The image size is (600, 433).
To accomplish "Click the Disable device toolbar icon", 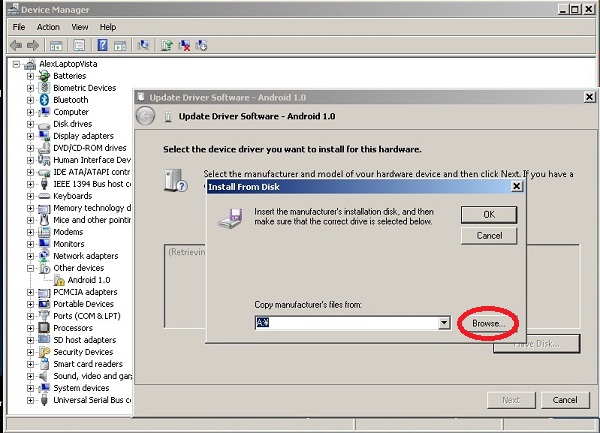I will pos(201,46).
